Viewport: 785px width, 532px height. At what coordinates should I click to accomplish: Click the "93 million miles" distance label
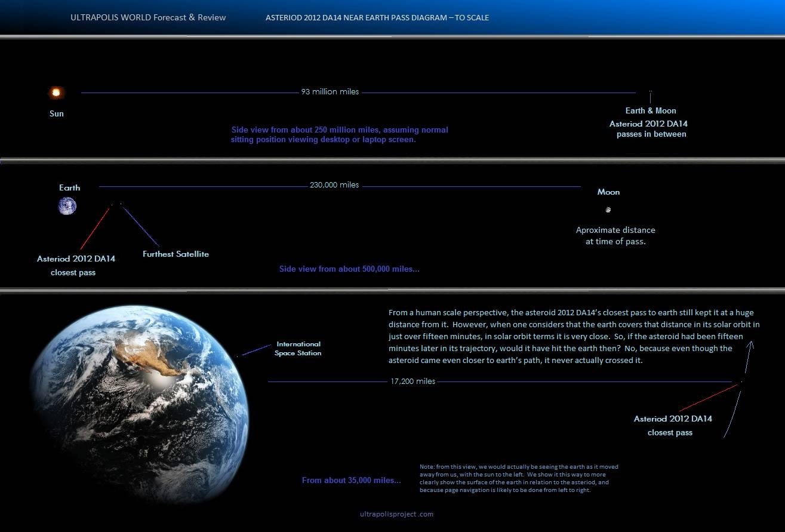tap(330, 92)
